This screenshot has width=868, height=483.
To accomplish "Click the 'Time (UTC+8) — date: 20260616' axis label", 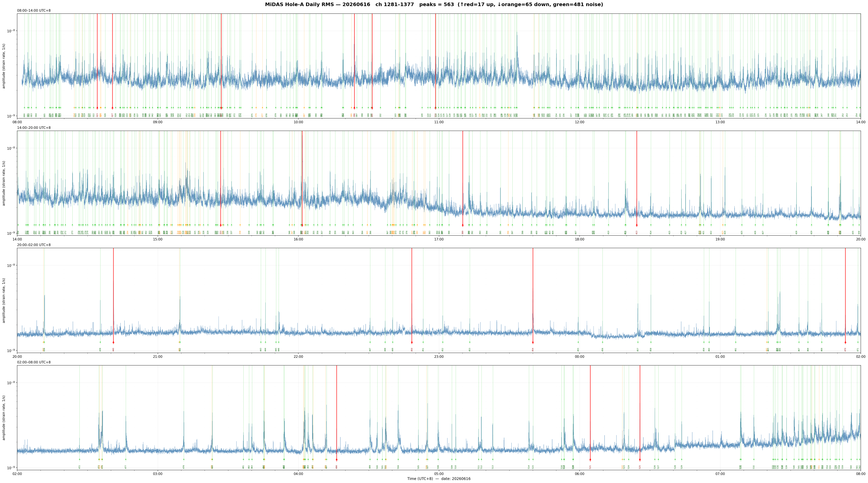I will tap(439, 479).
